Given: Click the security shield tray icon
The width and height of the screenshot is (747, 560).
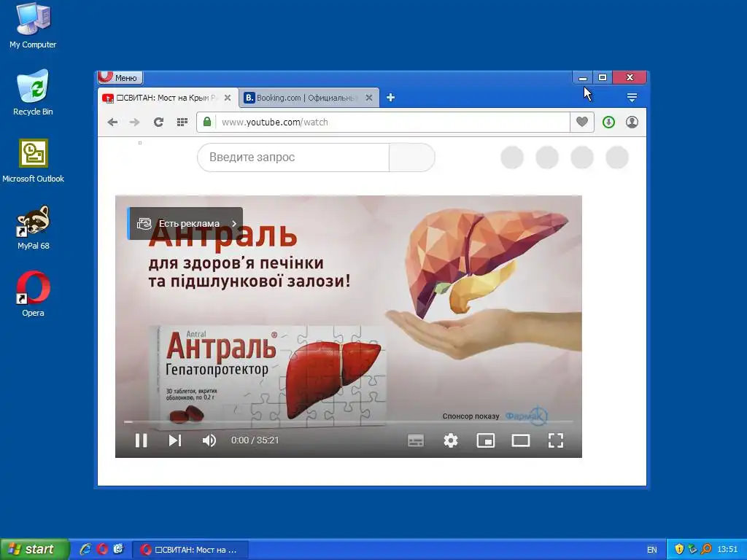Looking at the screenshot, I should 679,549.
